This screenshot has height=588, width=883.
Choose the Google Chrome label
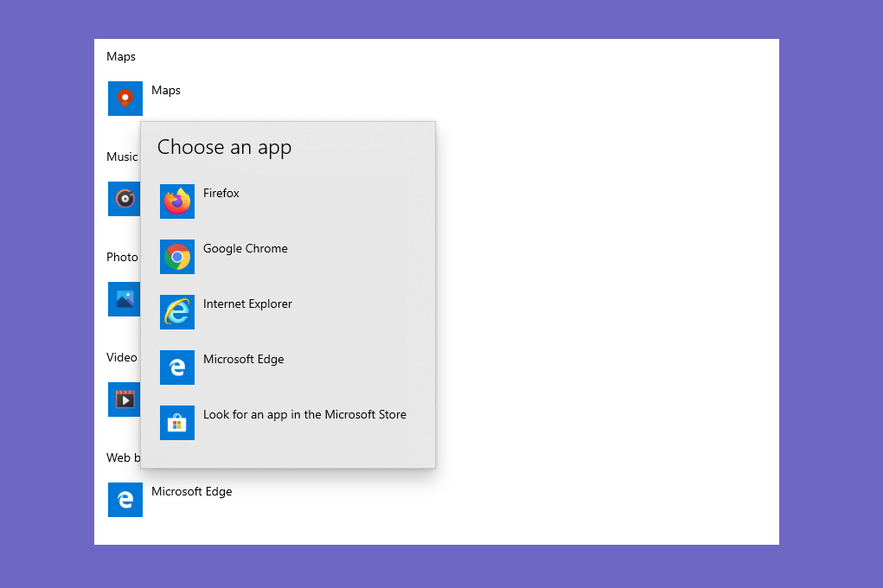click(245, 248)
